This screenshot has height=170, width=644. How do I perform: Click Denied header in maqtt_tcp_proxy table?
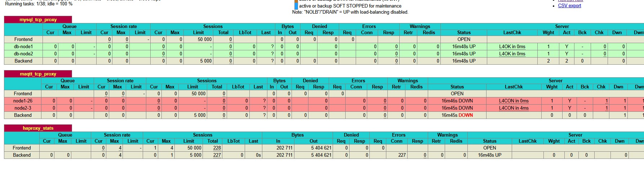pos(310,81)
